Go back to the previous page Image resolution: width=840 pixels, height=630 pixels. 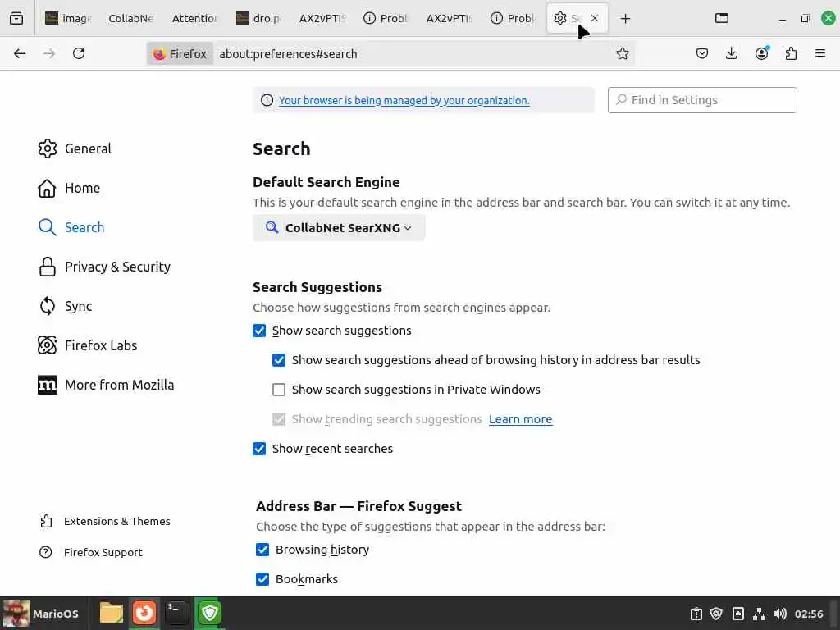click(x=20, y=53)
